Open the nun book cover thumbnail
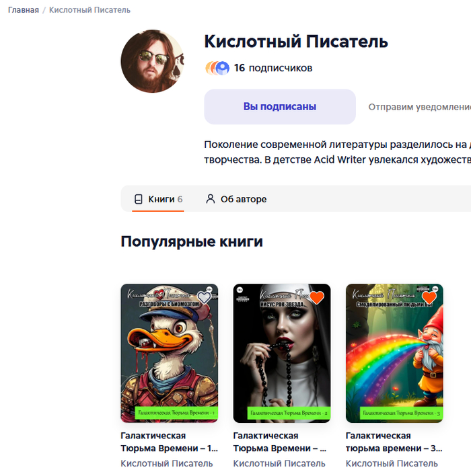Image resolution: width=471 pixels, height=476 pixels. click(282, 353)
